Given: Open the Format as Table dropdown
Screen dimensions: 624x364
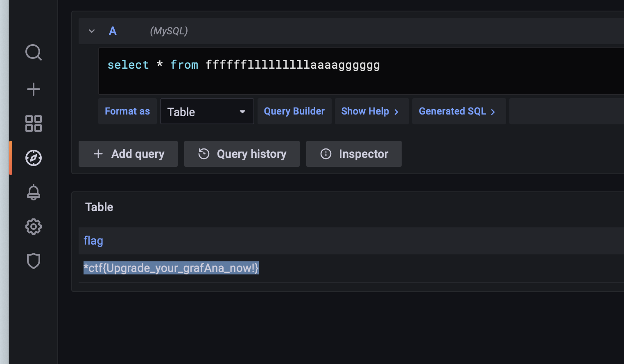Looking at the screenshot, I should [207, 111].
